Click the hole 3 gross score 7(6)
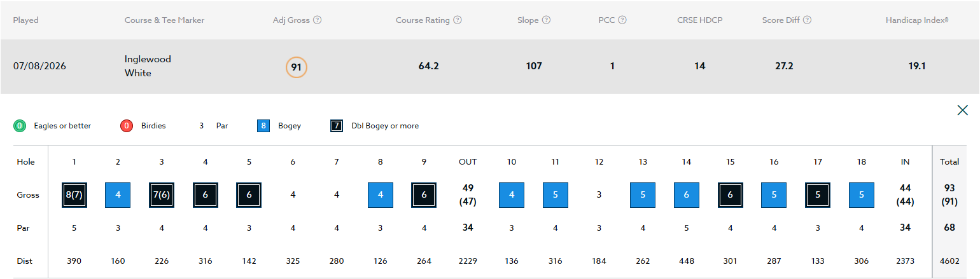The height and width of the screenshot is (279, 980). coord(162,195)
